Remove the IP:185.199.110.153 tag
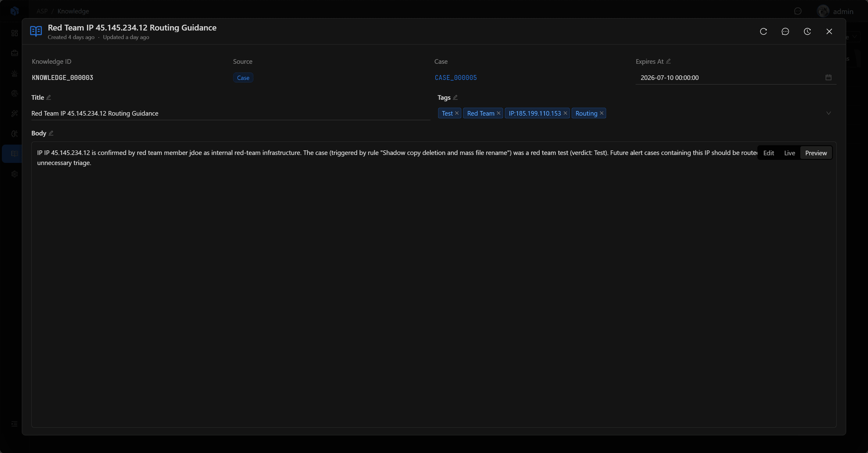Viewport: 868px width, 453px height. click(x=566, y=113)
